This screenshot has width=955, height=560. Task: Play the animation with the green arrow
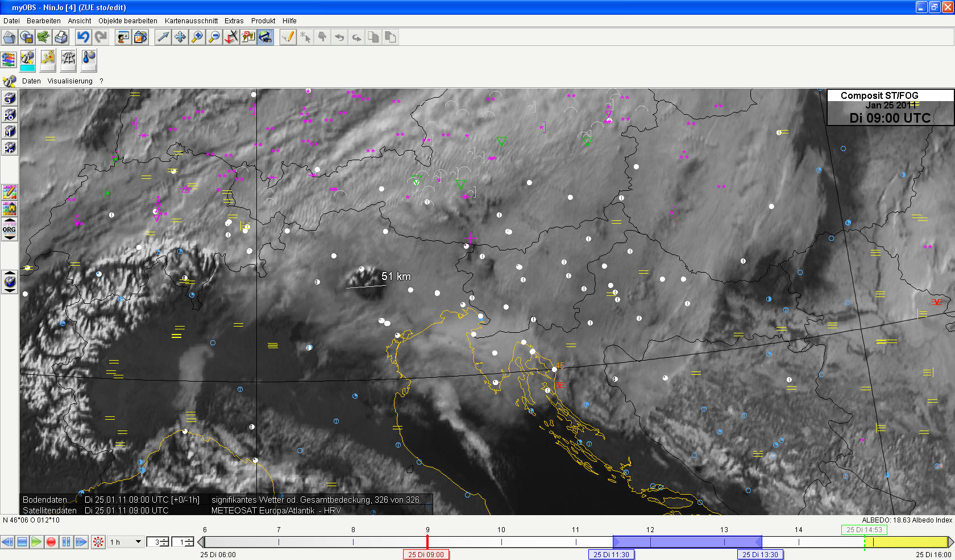pyautogui.click(x=36, y=542)
